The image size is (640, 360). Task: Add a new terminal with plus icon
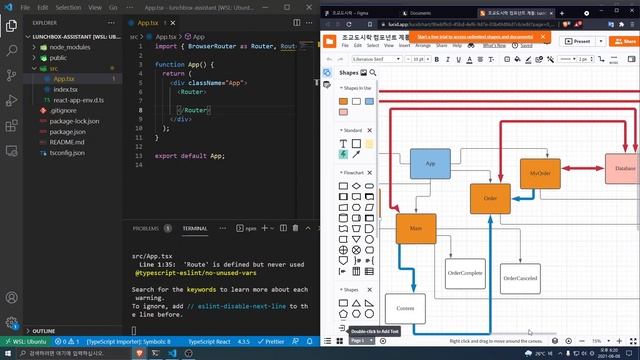pyautogui.click(x=264, y=228)
